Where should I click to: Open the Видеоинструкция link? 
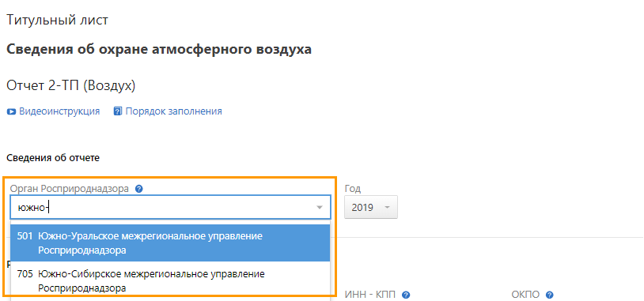(59, 111)
